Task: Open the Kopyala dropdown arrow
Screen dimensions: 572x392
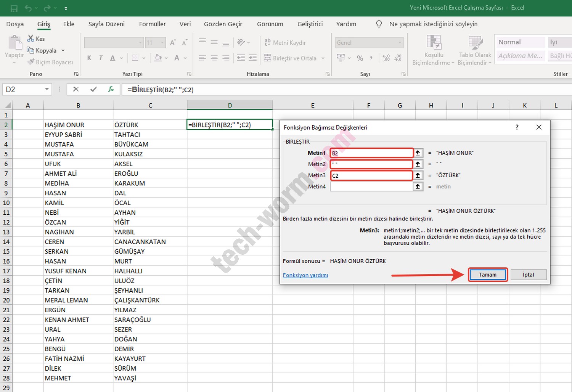Action: (63, 50)
